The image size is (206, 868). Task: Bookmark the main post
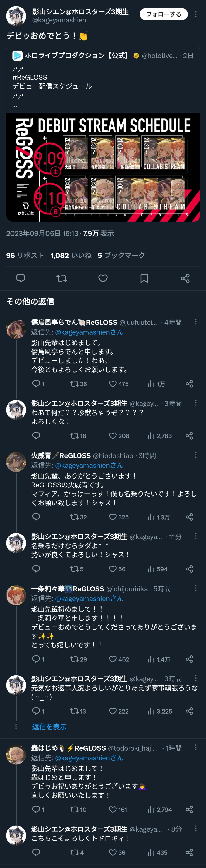pos(144,278)
